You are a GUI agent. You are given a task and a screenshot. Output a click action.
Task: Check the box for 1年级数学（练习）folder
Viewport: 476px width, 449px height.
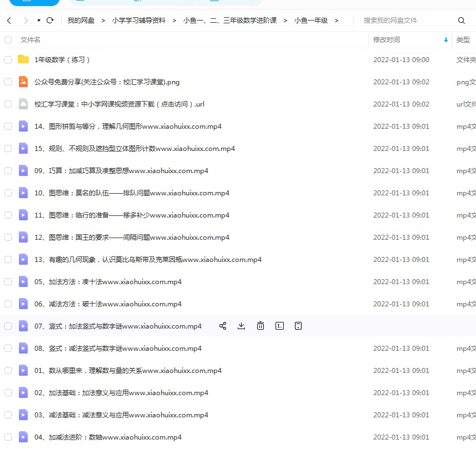point(8,60)
